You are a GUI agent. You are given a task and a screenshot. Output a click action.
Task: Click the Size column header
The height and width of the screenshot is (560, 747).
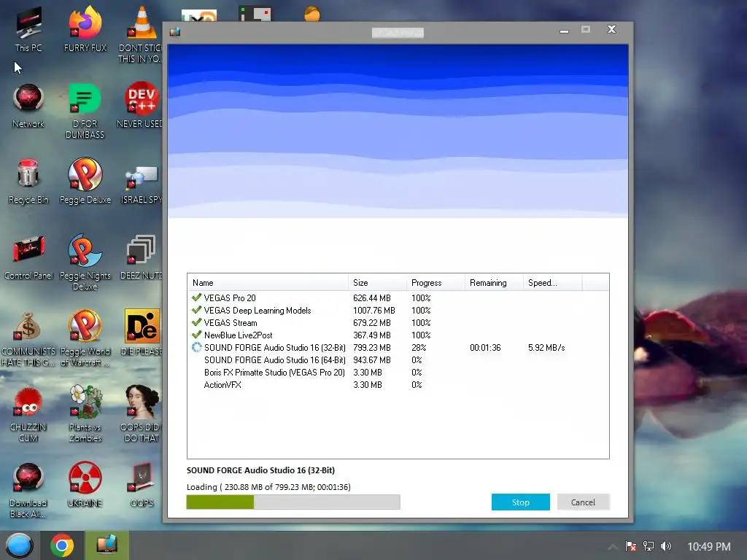pos(377,282)
